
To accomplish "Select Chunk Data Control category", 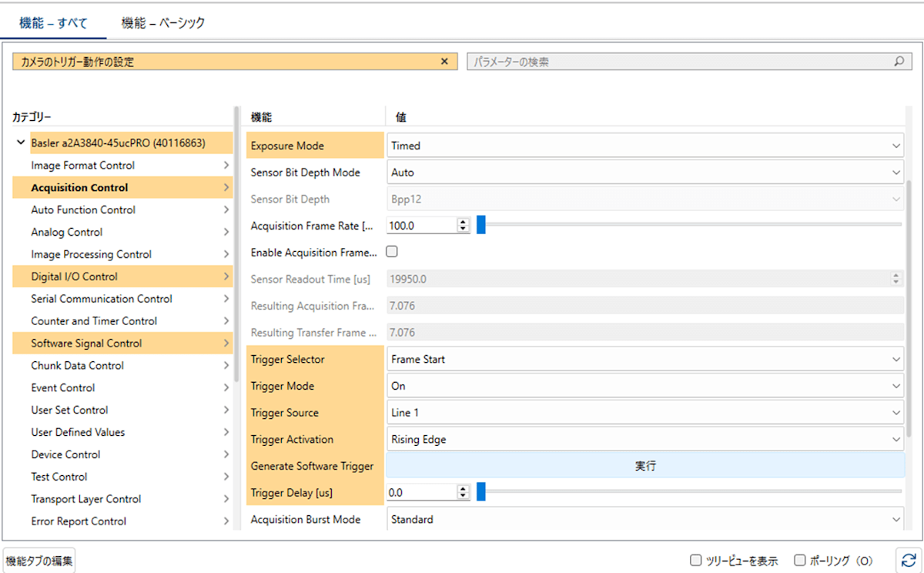I will click(x=122, y=366).
